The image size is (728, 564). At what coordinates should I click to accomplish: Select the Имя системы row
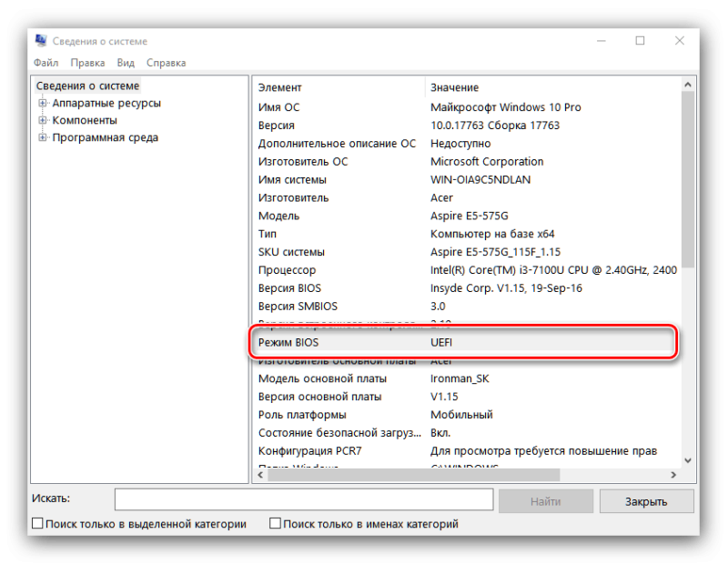[467, 179]
